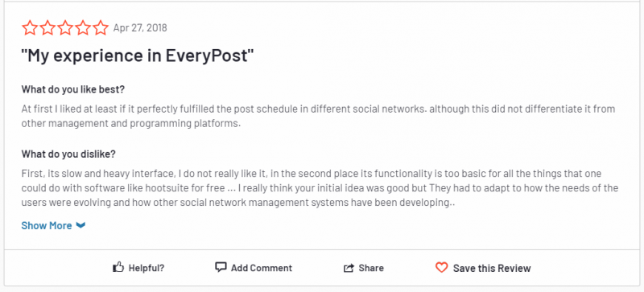Click the share arrow icon
Image resolution: width=644 pixels, height=292 pixels.
click(x=349, y=268)
